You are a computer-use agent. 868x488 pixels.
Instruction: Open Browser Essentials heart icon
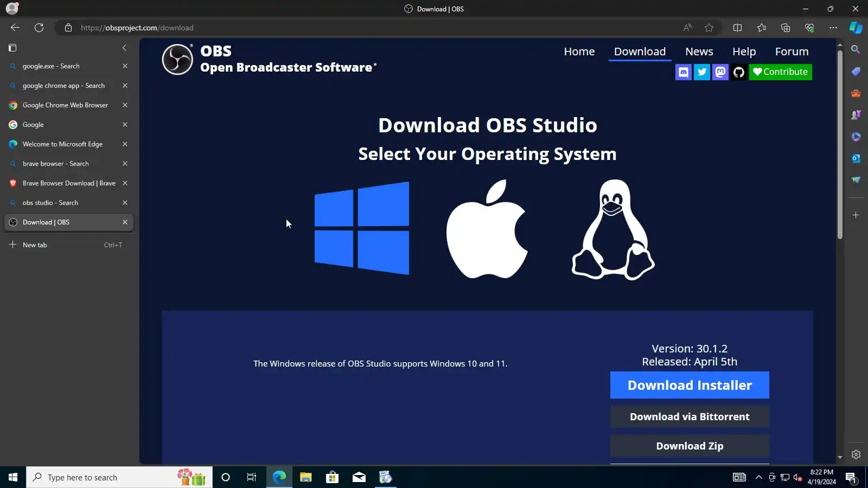point(809,28)
